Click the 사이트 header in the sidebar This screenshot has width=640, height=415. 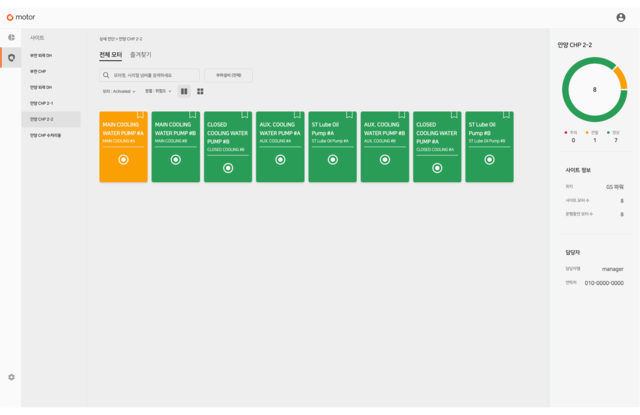[37, 38]
